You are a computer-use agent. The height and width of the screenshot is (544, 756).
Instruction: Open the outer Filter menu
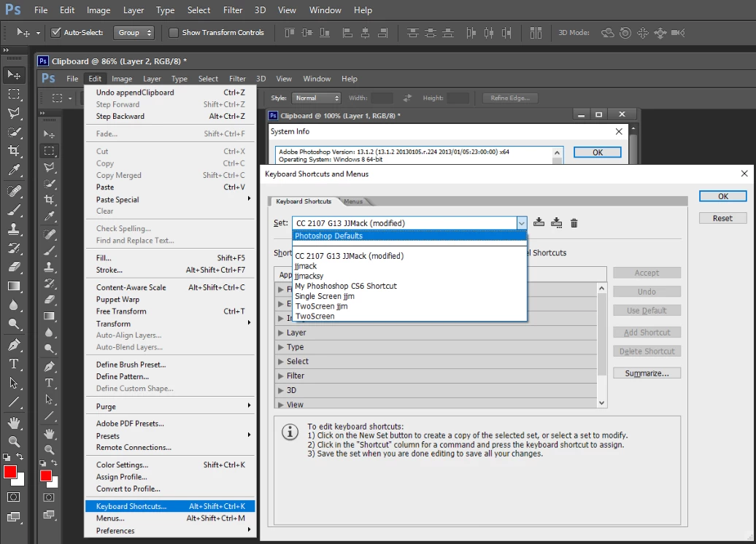point(232,10)
